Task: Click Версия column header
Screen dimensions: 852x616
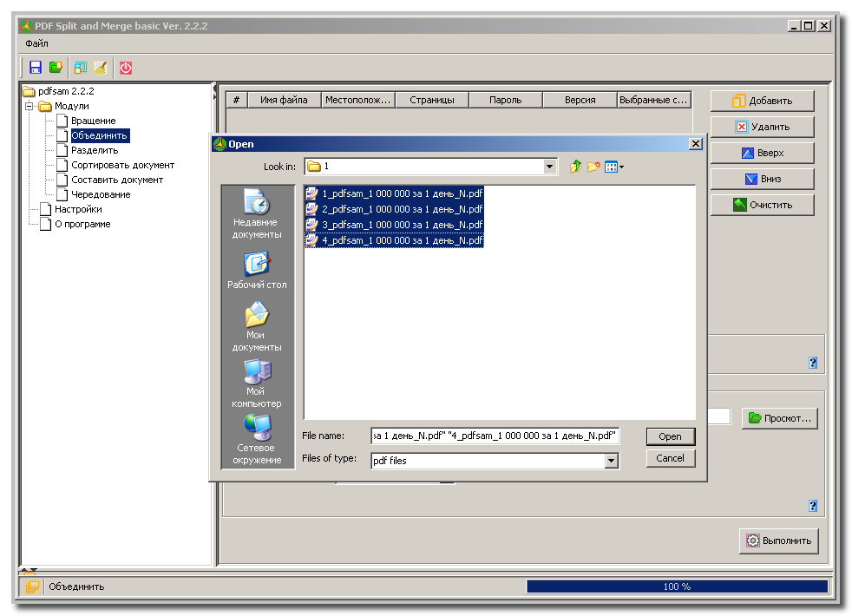Action: click(580, 100)
